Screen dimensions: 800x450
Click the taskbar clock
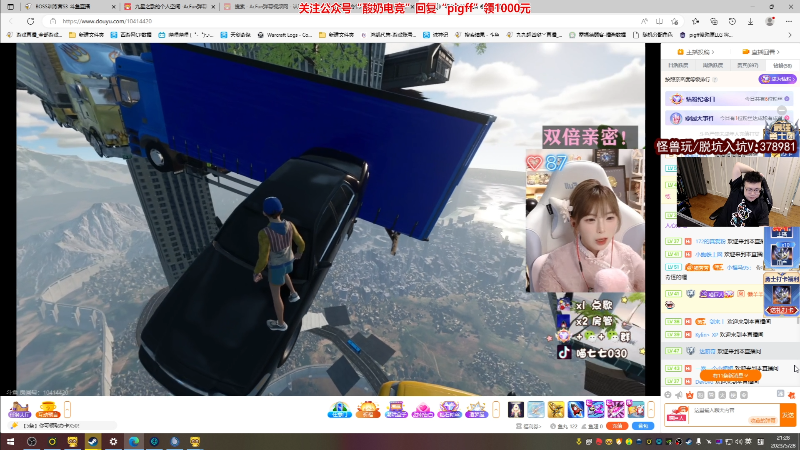(781, 442)
